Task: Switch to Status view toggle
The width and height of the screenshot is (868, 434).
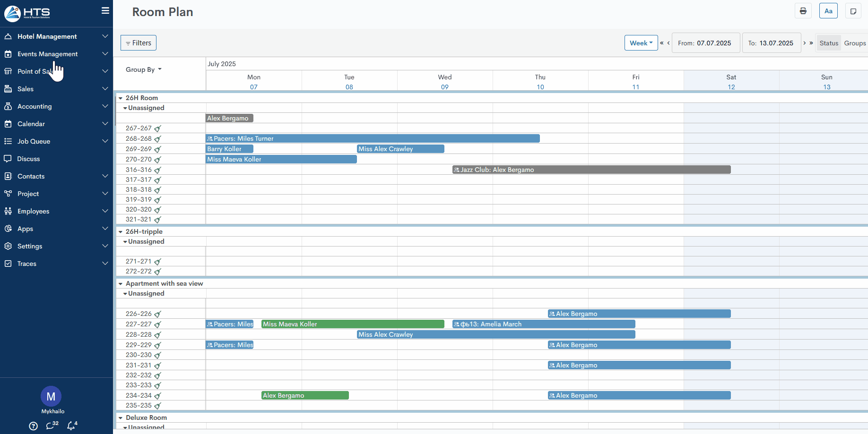Action: 828,43
